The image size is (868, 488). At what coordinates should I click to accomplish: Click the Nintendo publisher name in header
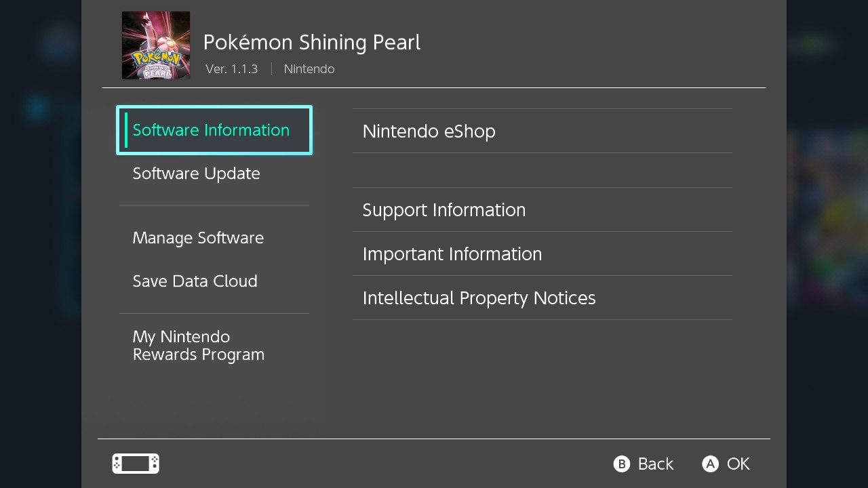coord(309,69)
